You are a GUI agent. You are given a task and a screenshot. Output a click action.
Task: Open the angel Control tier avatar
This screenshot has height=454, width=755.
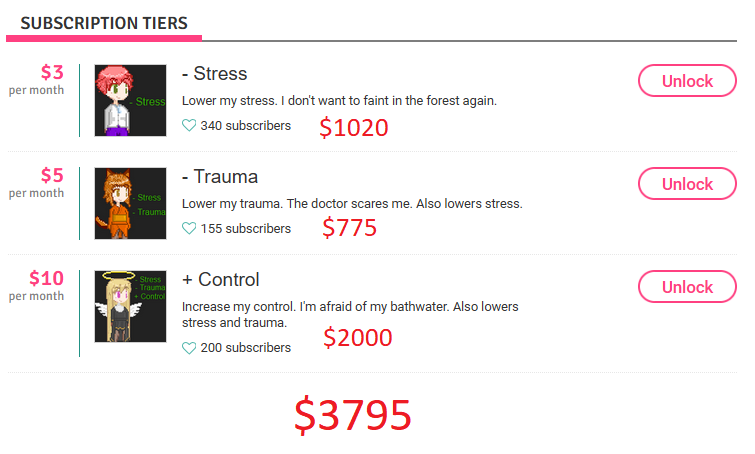[130, 306]
